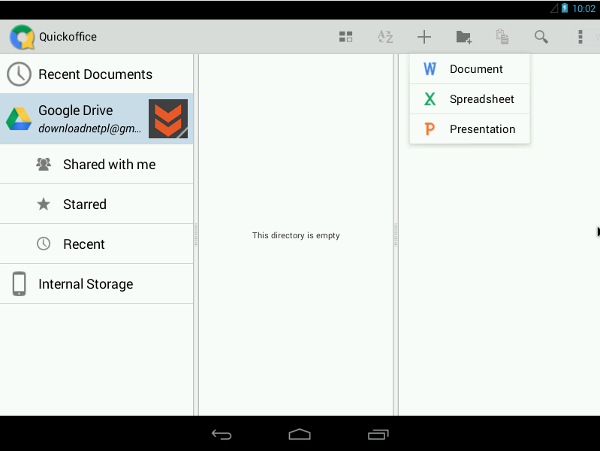
Task: Tap the signal strength icon
Action: pyautogui.click(x=554, y=8)
